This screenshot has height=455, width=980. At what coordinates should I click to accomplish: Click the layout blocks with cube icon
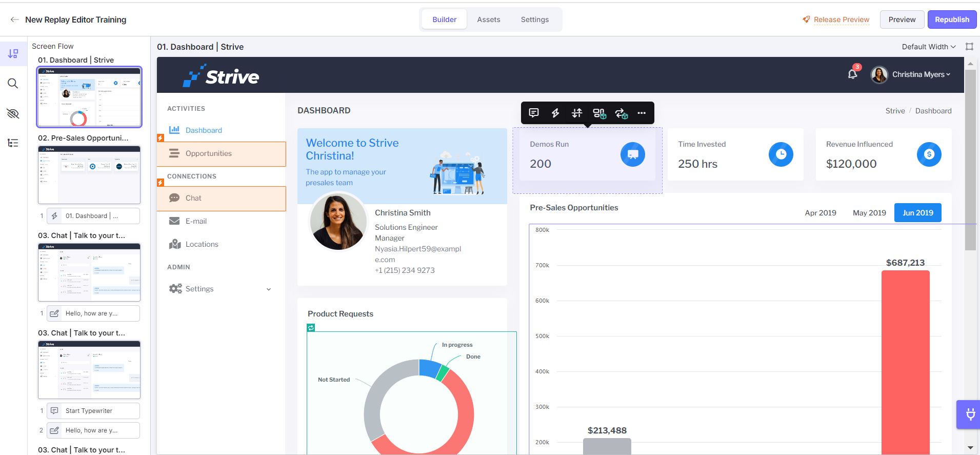599,113
